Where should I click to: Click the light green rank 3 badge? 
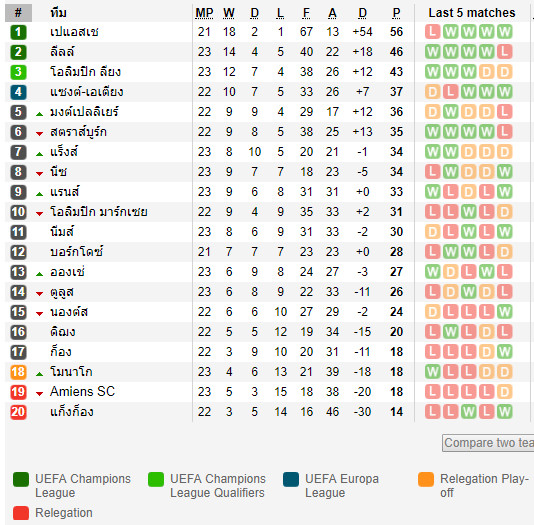click(18, 72)
